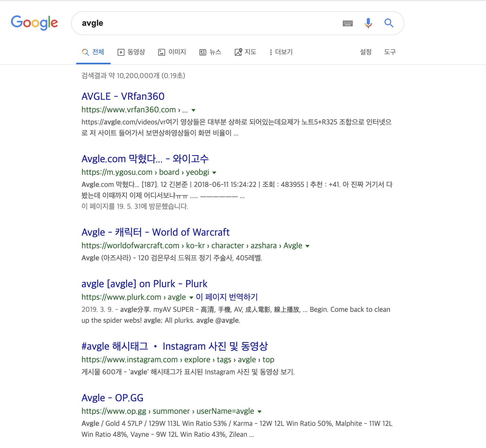The width and height of the screenshot is (486, 448).
Task: Expand dropdown arrow beside worldofwarcraft.com URL
Action: tap(307, 246)
